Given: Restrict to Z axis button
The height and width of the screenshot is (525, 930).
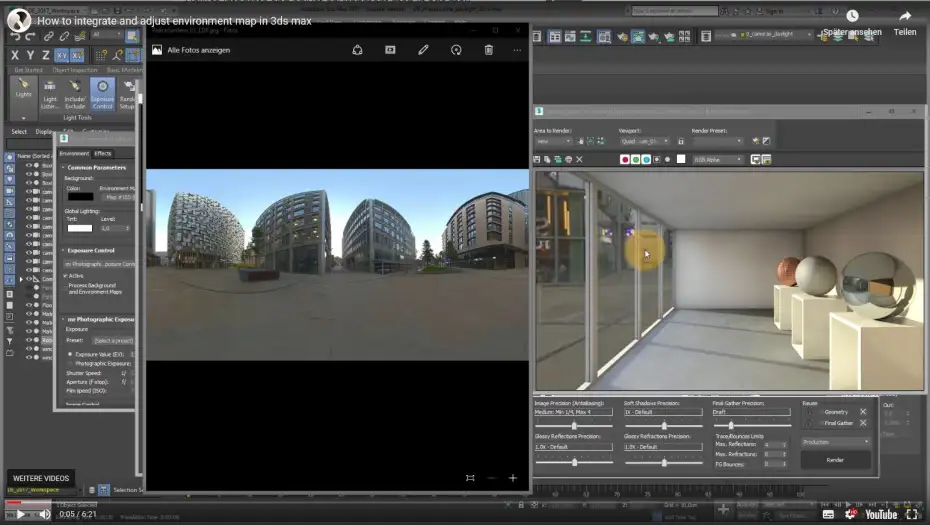Looking at the screenshot, I should coord(46,55).
